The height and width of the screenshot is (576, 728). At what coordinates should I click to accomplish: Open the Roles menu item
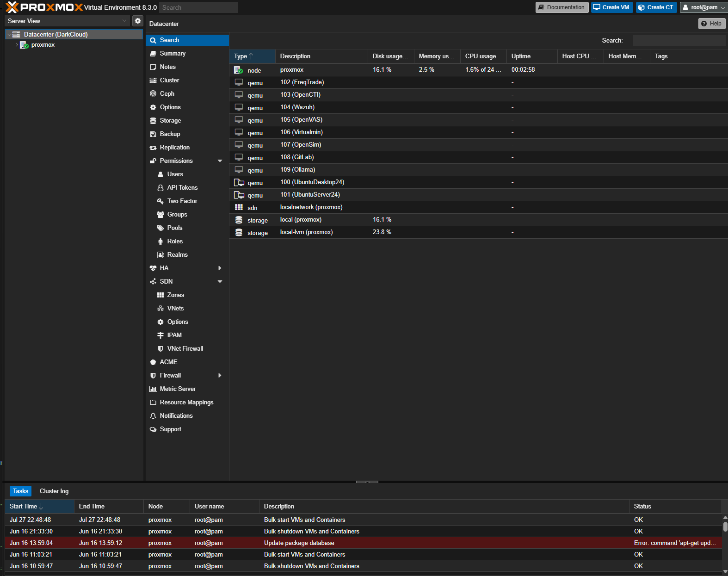click(187, 242)
